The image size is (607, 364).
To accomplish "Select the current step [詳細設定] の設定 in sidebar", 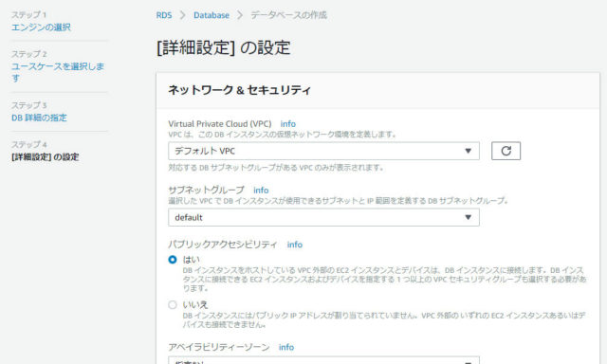I will [46, 157].
